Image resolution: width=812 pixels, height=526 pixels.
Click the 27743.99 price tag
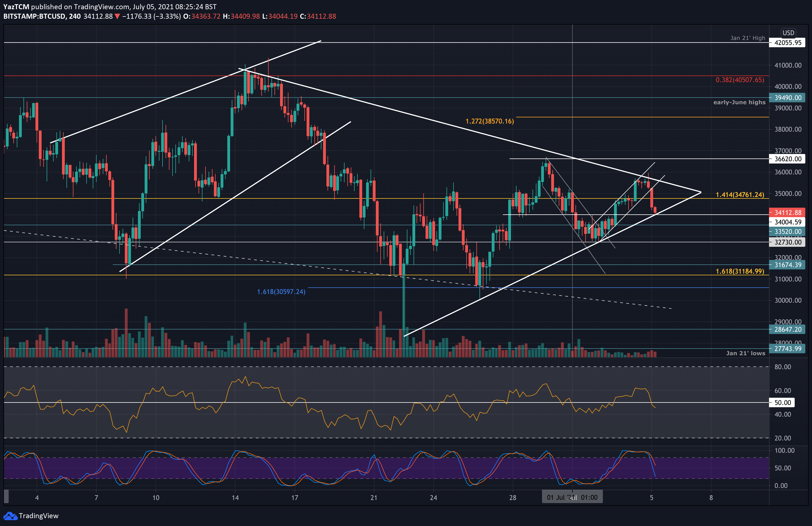tap(787, 349)
